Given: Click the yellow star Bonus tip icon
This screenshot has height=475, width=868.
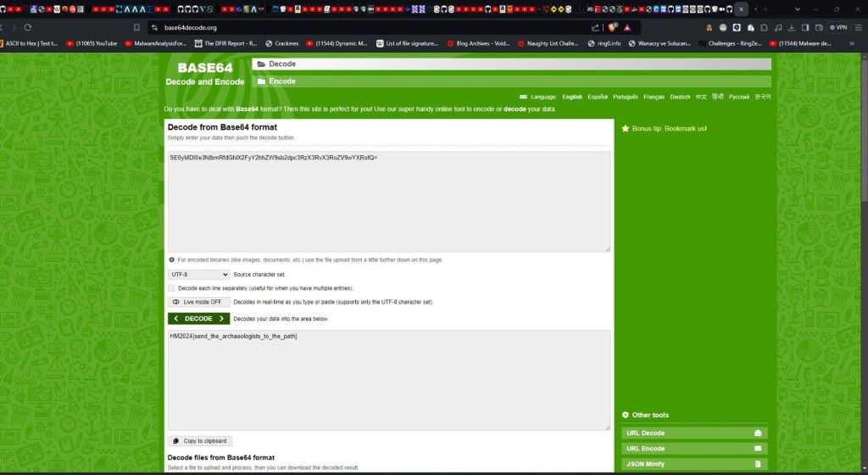Looking at the screenshot, I should pos(626,129).
